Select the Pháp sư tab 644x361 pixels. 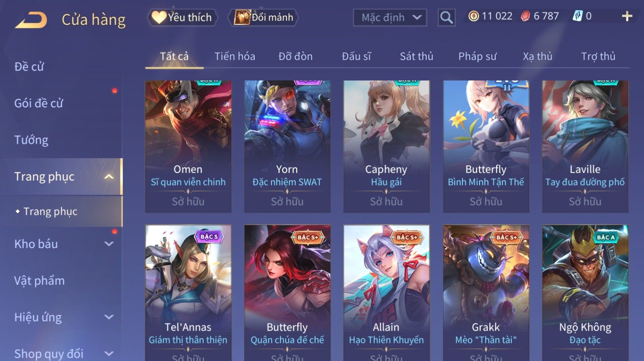(477, 56)
